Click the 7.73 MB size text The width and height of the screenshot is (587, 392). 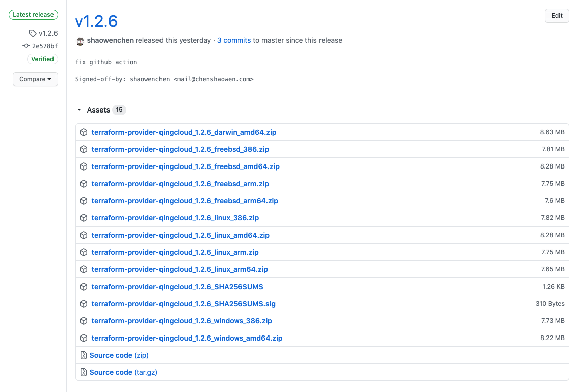[553, 321]
